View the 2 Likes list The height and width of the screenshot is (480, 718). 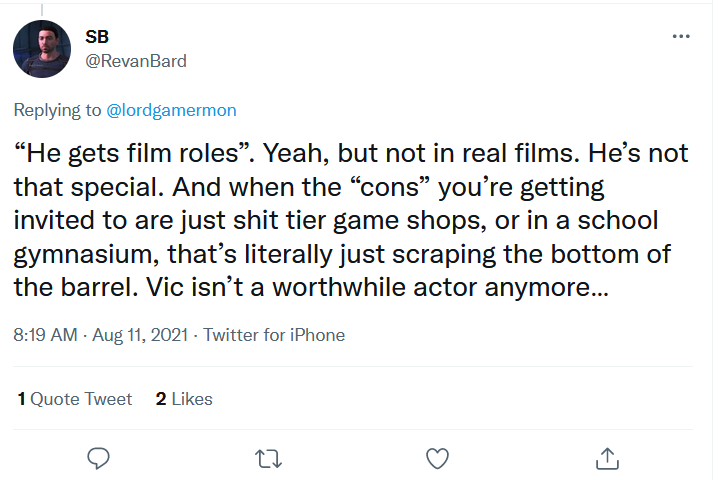pos(184,399)
